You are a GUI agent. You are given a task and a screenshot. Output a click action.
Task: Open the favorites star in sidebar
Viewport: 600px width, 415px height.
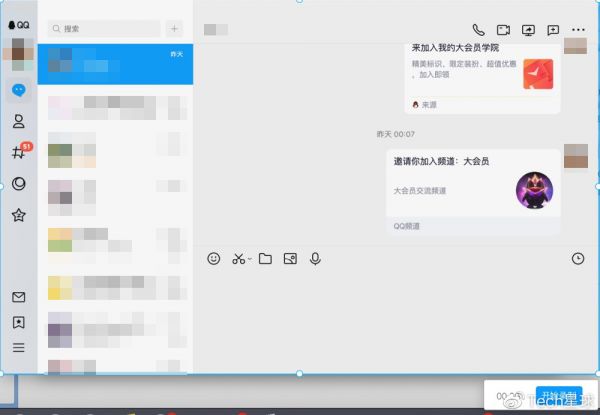(x=18, y=215)
